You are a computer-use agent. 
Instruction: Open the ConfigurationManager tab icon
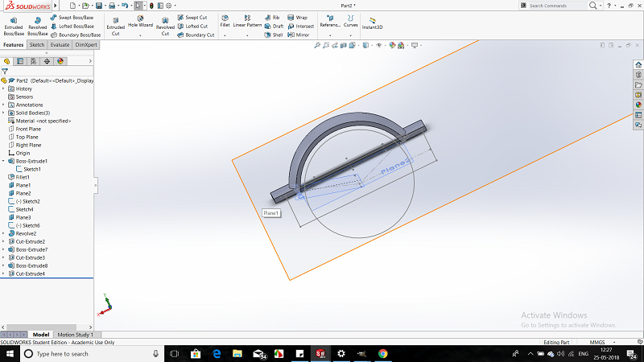pyautogui.click(x=33, y=60)
